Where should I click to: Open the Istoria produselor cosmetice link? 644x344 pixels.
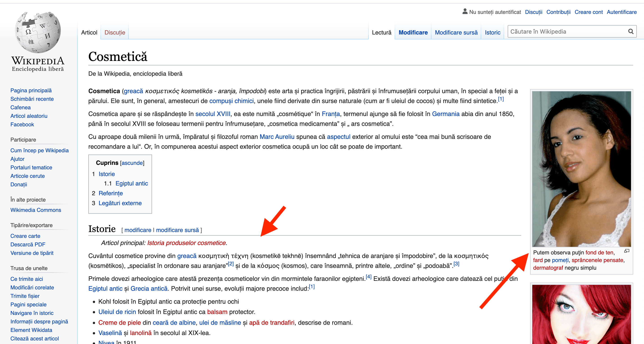[x=187, y=242]
